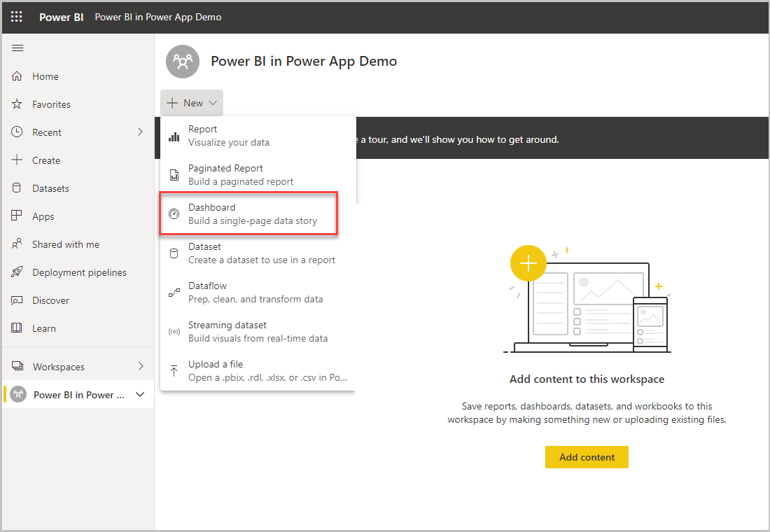Image resolution: width=770 pixels, height=532 pixels.
Task: Choose Paginated Report from the New menu
Action: pos(258,175)
